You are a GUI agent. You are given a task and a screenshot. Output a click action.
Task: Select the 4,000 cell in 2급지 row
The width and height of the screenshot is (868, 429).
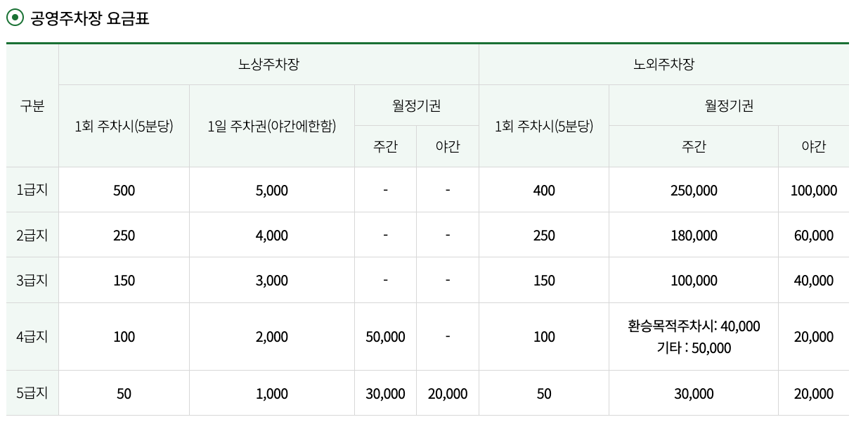pyautogui.click(x=271, y=236)
